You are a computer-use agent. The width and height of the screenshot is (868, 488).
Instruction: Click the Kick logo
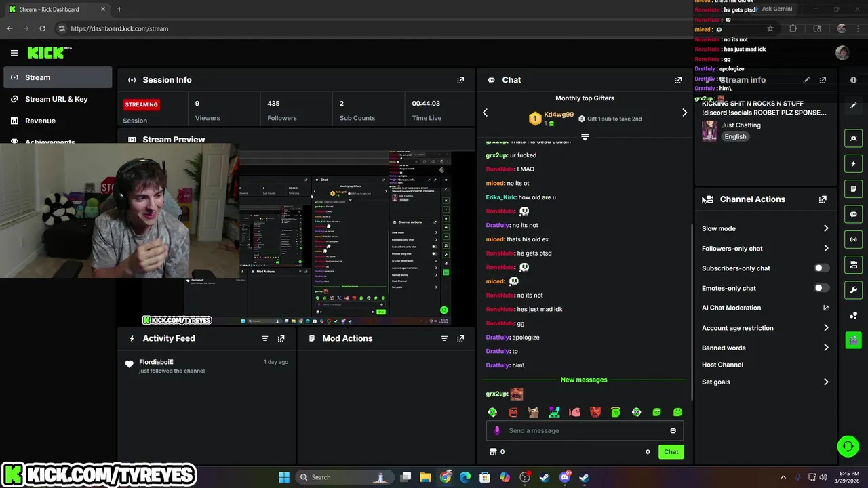coord(50,53)
